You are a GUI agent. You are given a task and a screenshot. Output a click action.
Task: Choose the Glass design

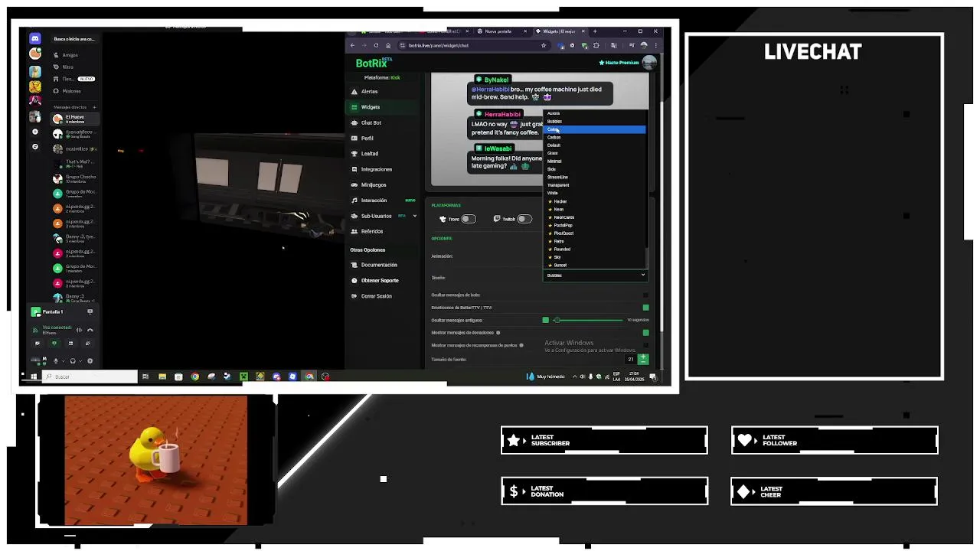click(x=595, y=153)
